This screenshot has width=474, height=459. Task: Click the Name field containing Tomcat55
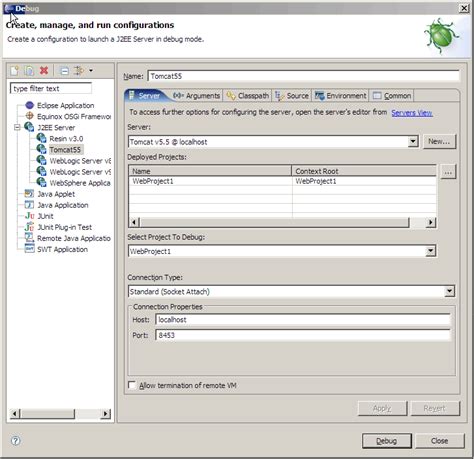(303, 76)
